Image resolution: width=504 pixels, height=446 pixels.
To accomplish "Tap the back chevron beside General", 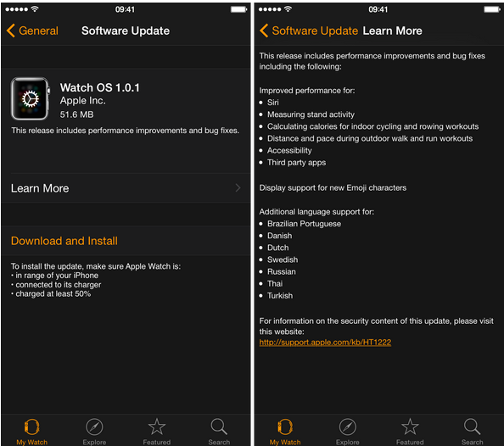I will click(11, 31).
